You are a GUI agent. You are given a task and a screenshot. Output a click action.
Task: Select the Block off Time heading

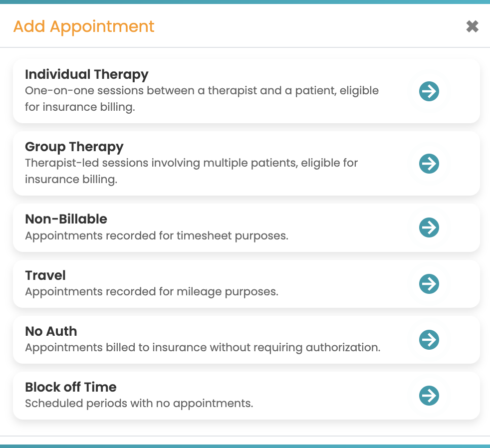pyautogui.click(x=71, y=387)
